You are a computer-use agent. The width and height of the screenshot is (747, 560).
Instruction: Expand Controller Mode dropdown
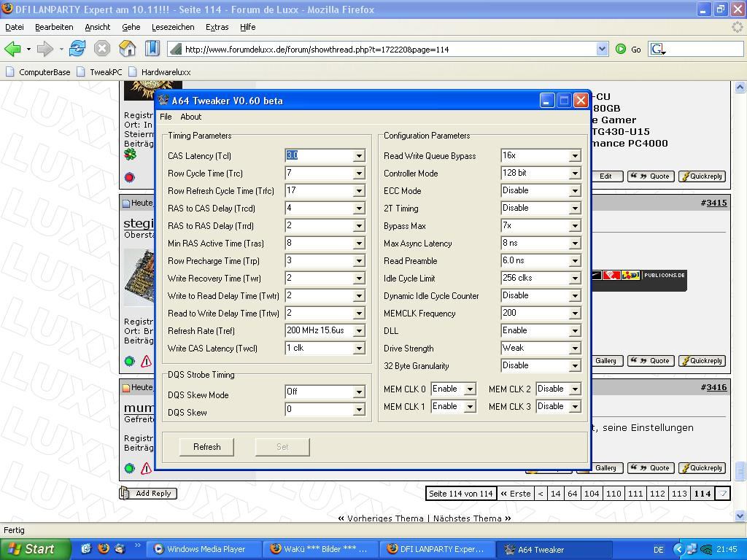click(575, 174)
